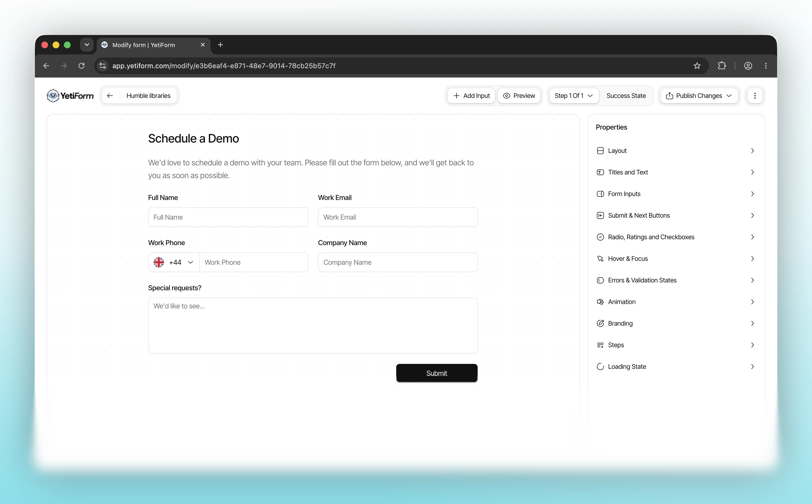Open the browser extensions puzzle icon
812x504 pixels.
click(x=722, y=66)
